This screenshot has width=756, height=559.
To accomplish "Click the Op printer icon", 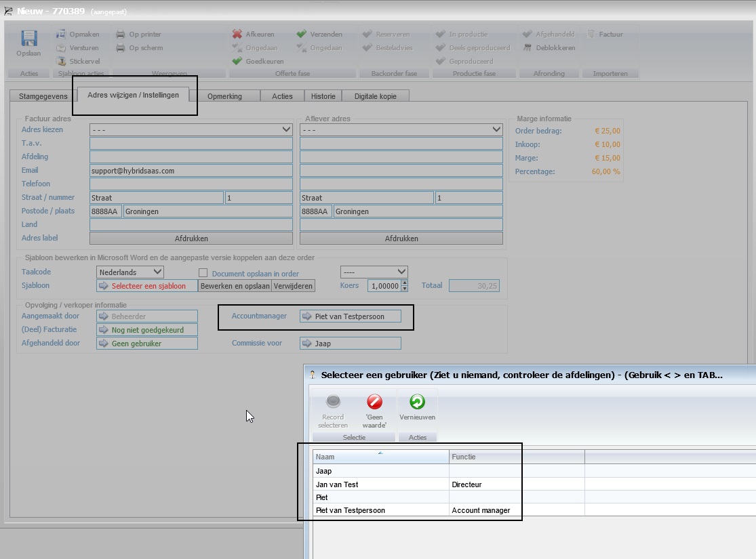I will [121, 34].
